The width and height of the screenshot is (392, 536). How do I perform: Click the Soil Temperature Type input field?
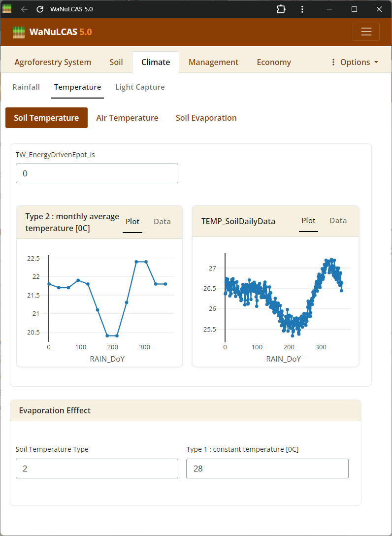(x=97, y=469)
